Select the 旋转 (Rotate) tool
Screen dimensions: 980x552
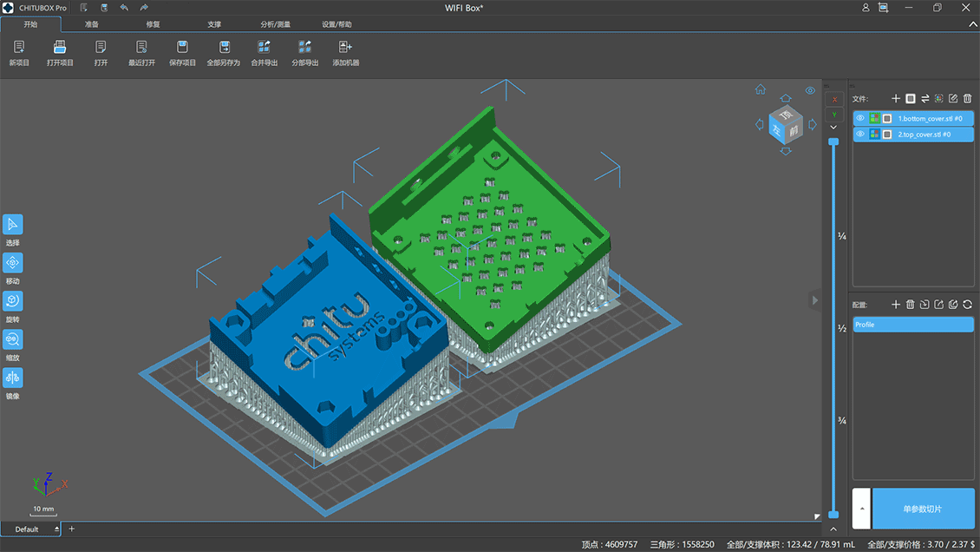(13, 301)
